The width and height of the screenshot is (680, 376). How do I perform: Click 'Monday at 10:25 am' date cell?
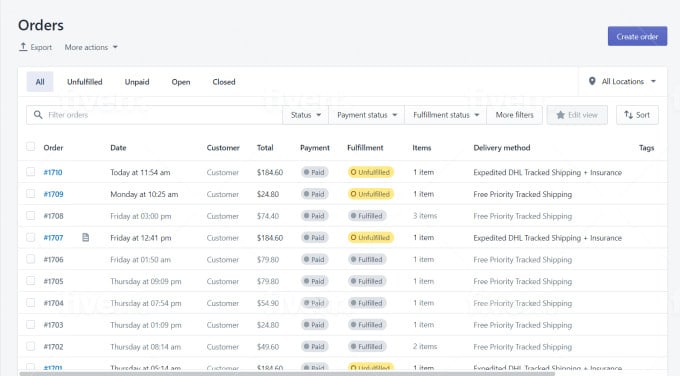point(144,194)
